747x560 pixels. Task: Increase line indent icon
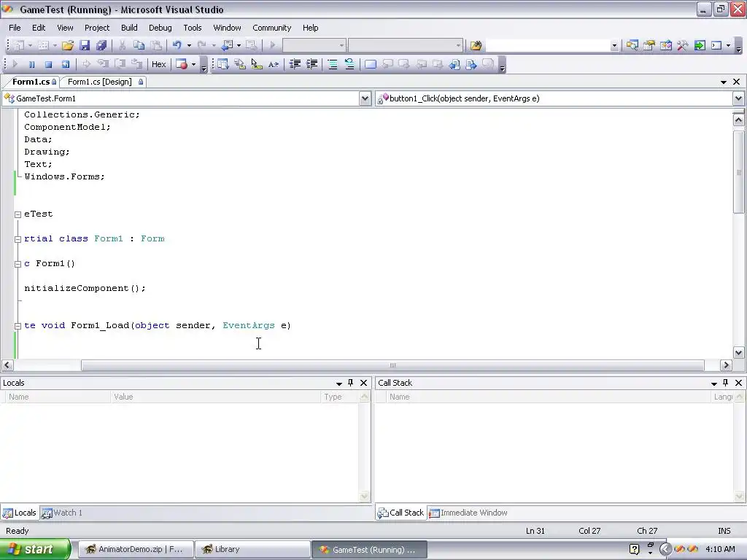[311, 64]
